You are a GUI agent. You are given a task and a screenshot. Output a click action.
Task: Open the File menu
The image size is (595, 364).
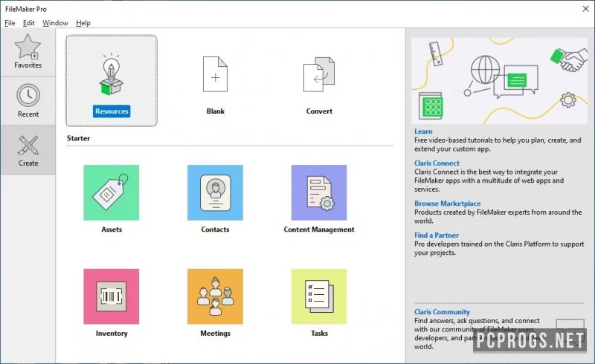coord(10,23)
